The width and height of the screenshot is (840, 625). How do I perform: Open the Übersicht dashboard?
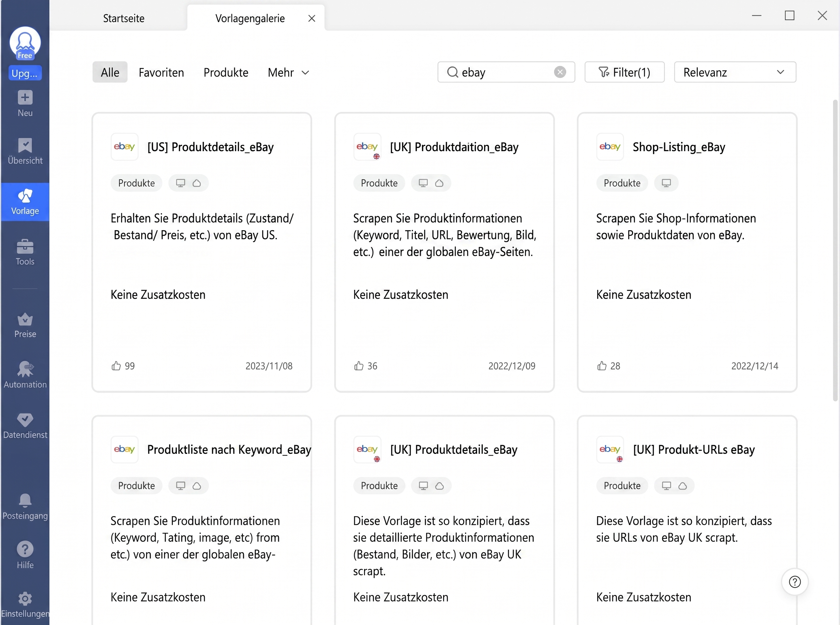(25, 151)
